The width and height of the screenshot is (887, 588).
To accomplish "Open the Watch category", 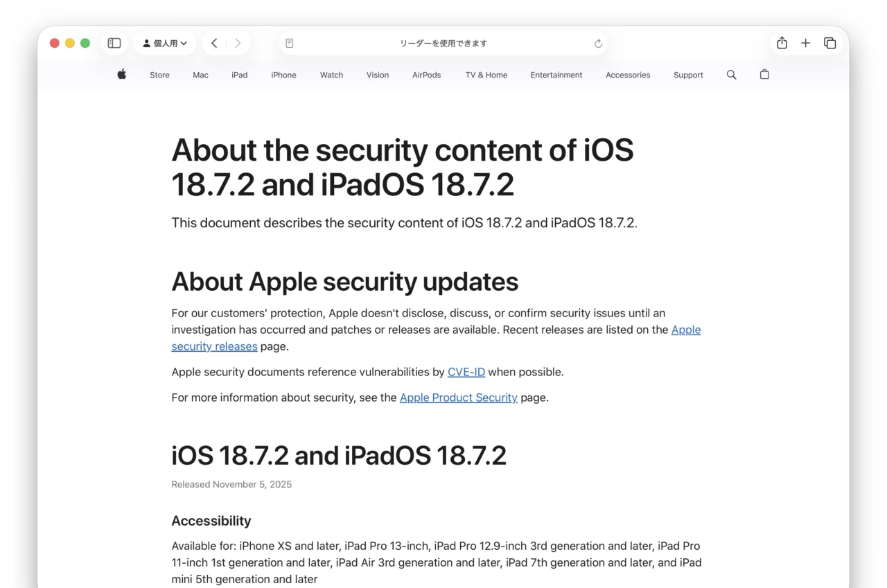I will (331, 74).
